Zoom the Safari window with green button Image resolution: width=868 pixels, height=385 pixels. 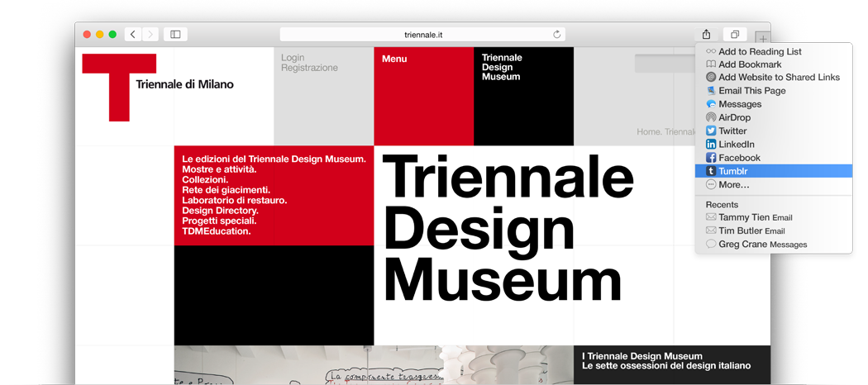click(x=112, y=35)
